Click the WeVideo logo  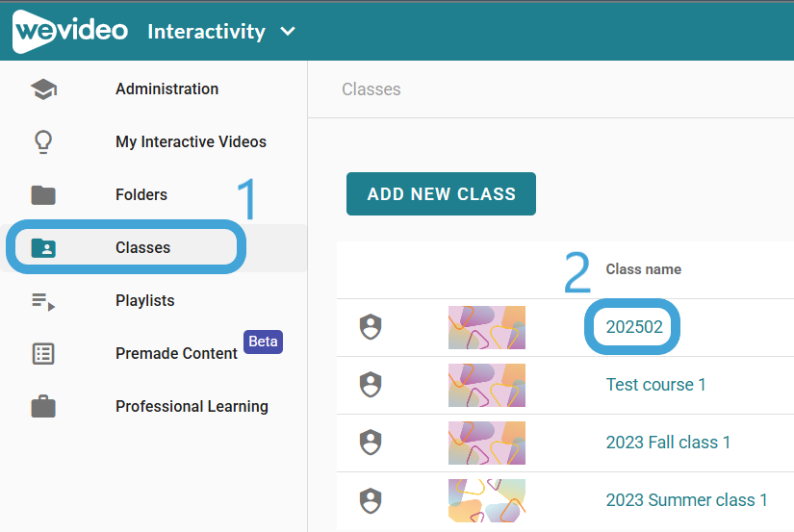click(x=70, y=31)
